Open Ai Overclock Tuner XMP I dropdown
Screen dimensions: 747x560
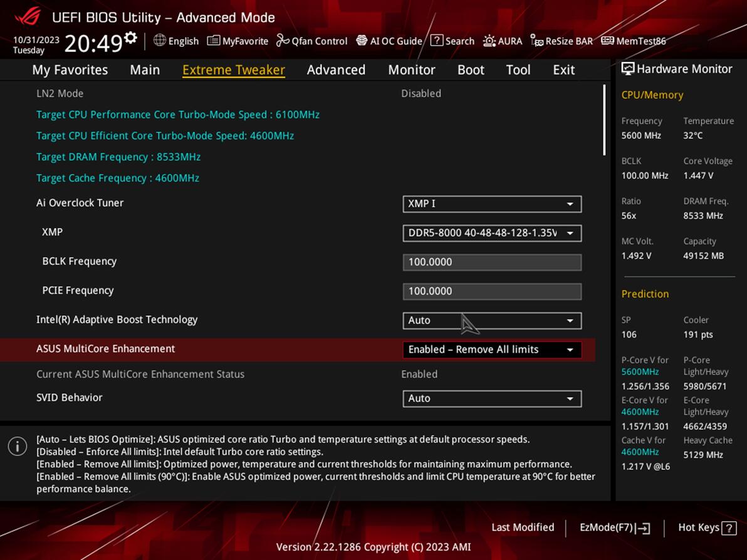tap(492, 204)
